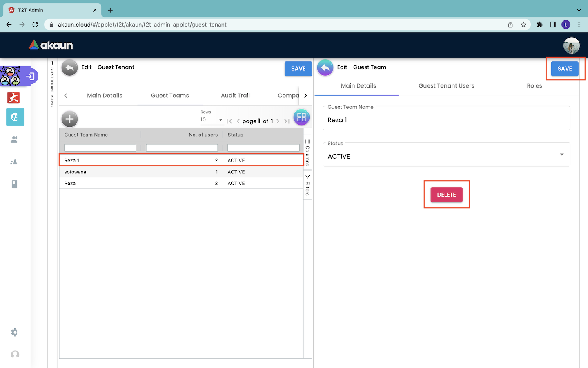Open the Guest Tenant Users tab
Image resolution: width=588 pixels, height=368 pixels.
click(446, 86)
